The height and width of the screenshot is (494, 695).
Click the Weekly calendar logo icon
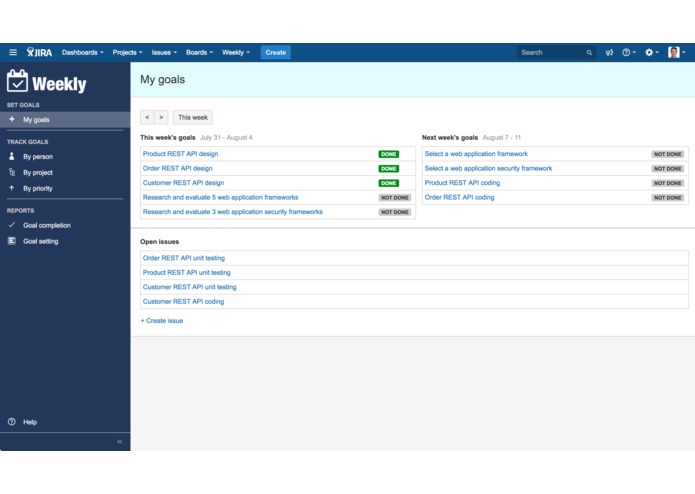click(x=17, y=81)
